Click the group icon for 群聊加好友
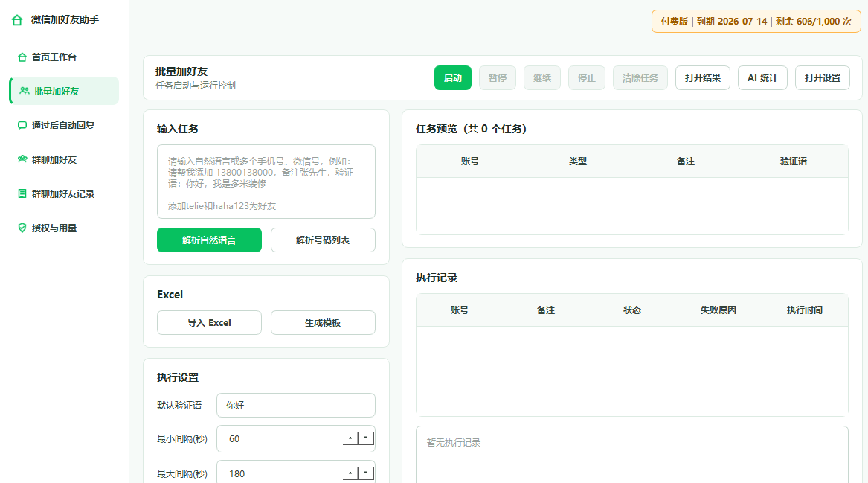868x483 pixels. coord(22,159)
